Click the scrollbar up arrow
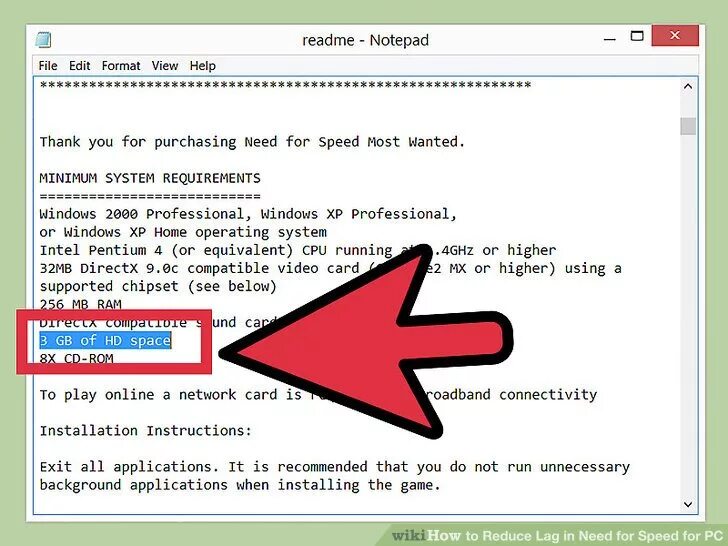Viewport: 728px width, 546px height. click(688, 87)
